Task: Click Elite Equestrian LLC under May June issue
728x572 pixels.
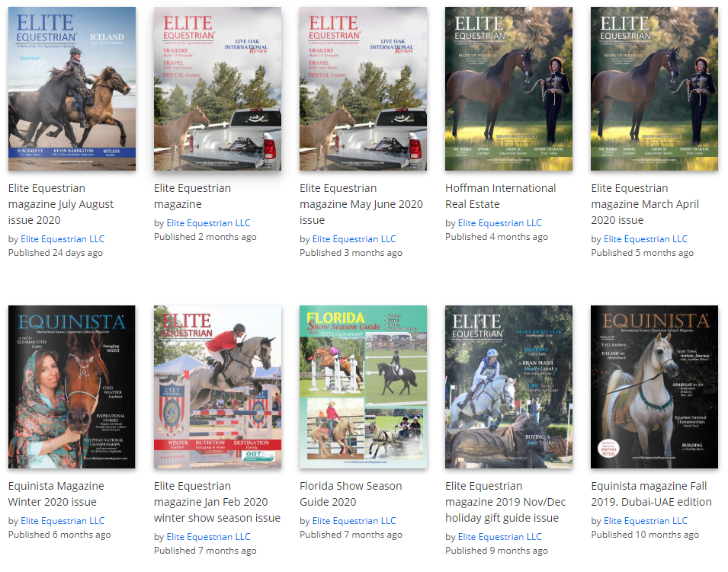Action: point(354,239)
